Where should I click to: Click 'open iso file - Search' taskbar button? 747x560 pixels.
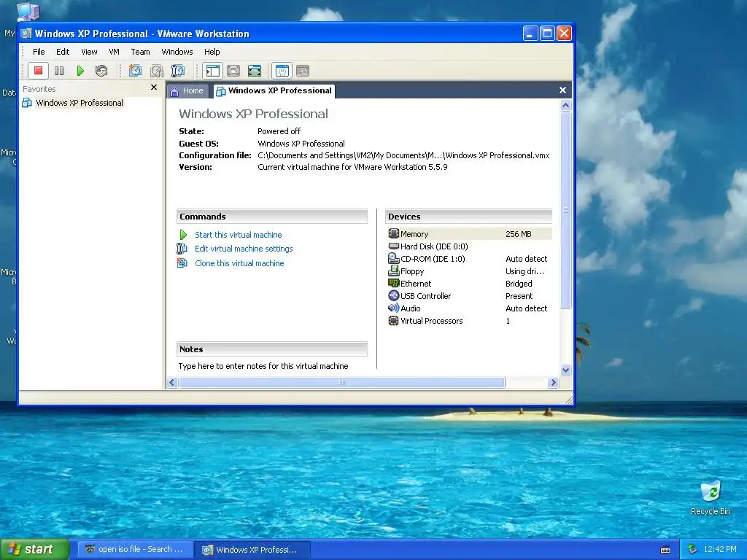[x=135, y=550]
